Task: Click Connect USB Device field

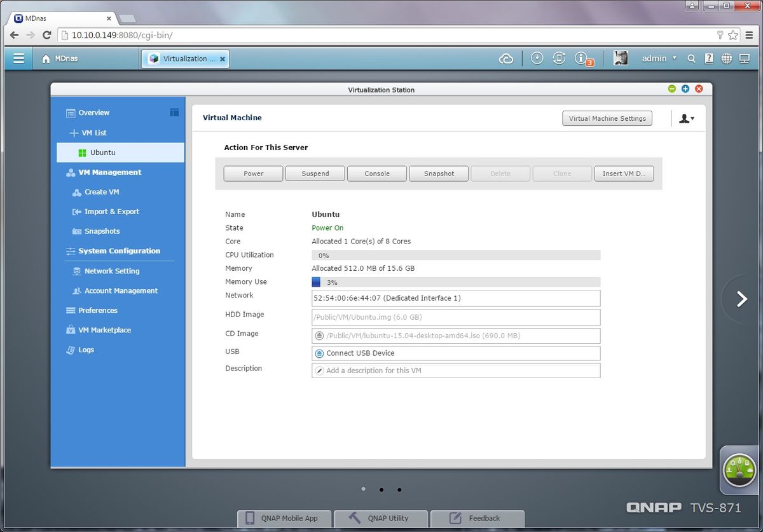Action: pyautogui.click(x=456, y=353)
